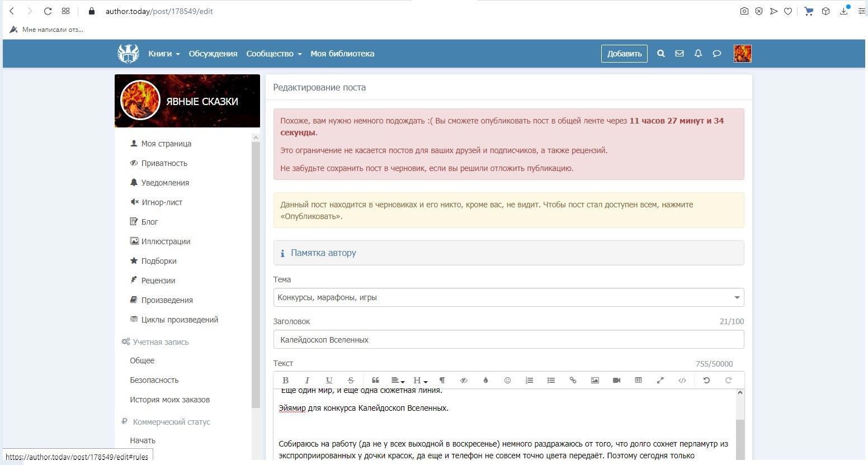Insert a link with the chain icon
868x465 pixels.
[573, 380]
